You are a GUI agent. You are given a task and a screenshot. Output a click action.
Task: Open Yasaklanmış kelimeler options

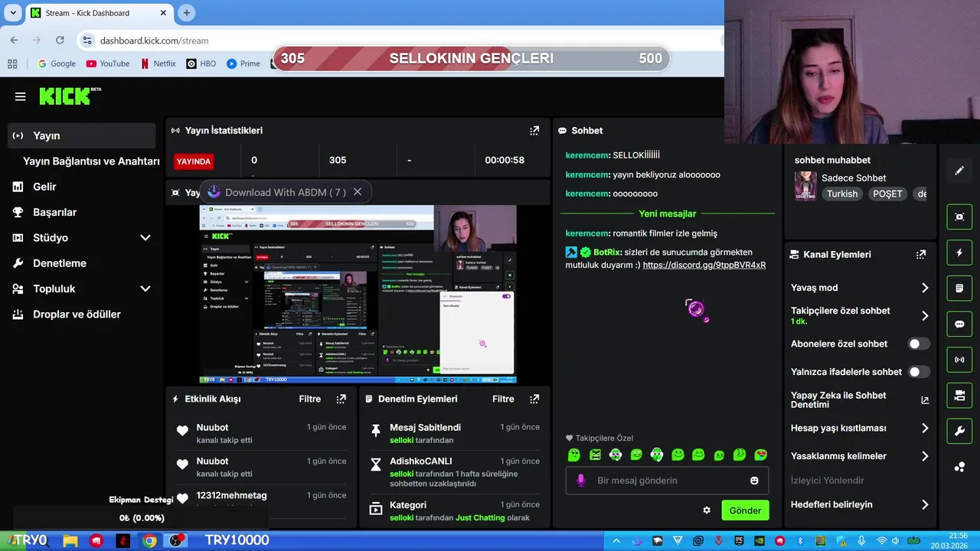point(860,456)
